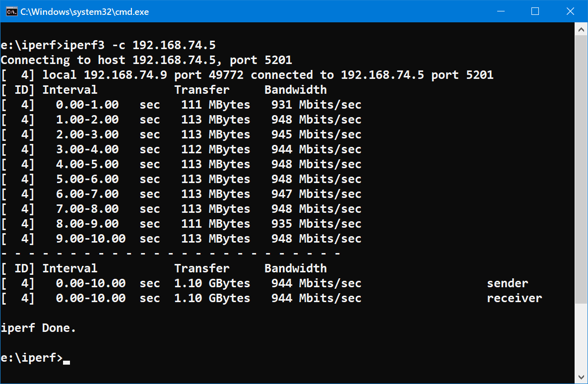Click the first 'Interval' column header

(x=70, y=90)
